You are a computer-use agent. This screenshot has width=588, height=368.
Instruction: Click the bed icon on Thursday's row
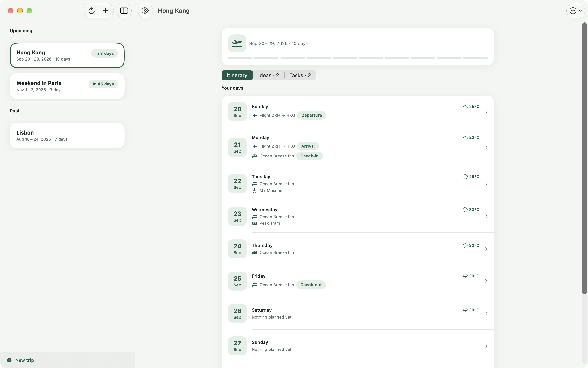[x=254, y=253]
